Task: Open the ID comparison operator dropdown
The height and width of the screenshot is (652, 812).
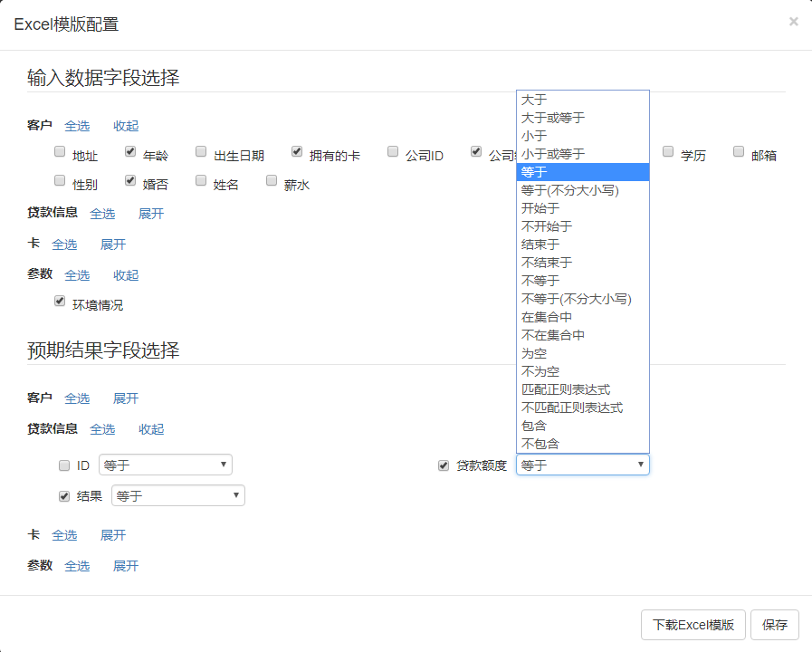Action: [x=165, y=465]
